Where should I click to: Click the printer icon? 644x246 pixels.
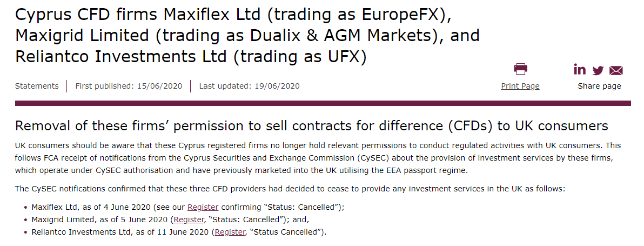click(520, 69)
